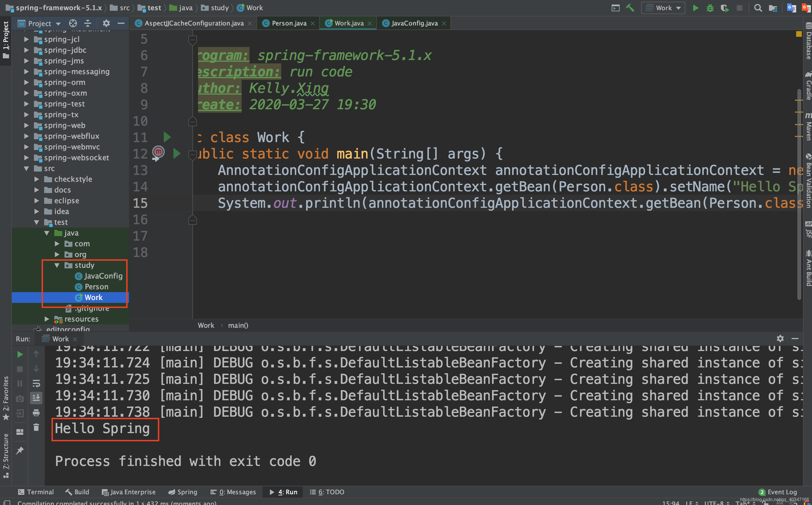The height and width of the screenshot is (505, 812).
Task: Rerun Work with green arrow in Run panel
Action: 20,354
